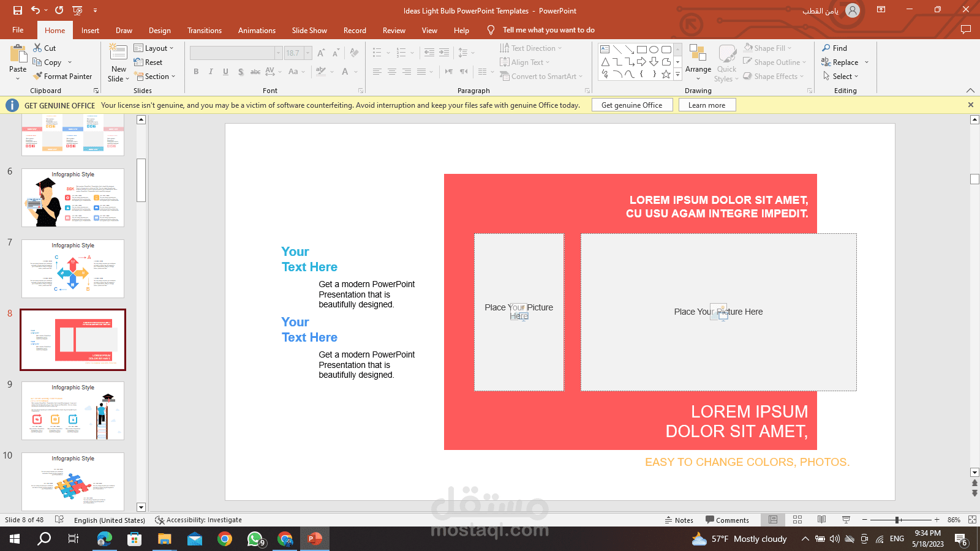
Task: Decrease the list indent level
Action: coord(429,53)
